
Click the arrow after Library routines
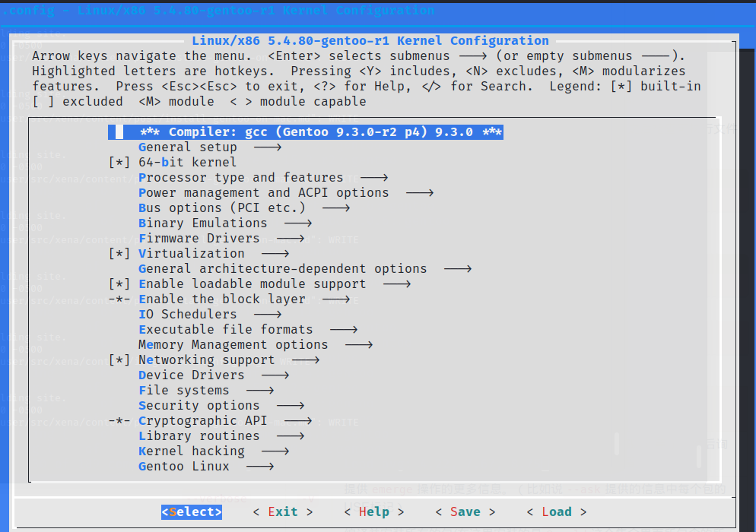(291, 436)
